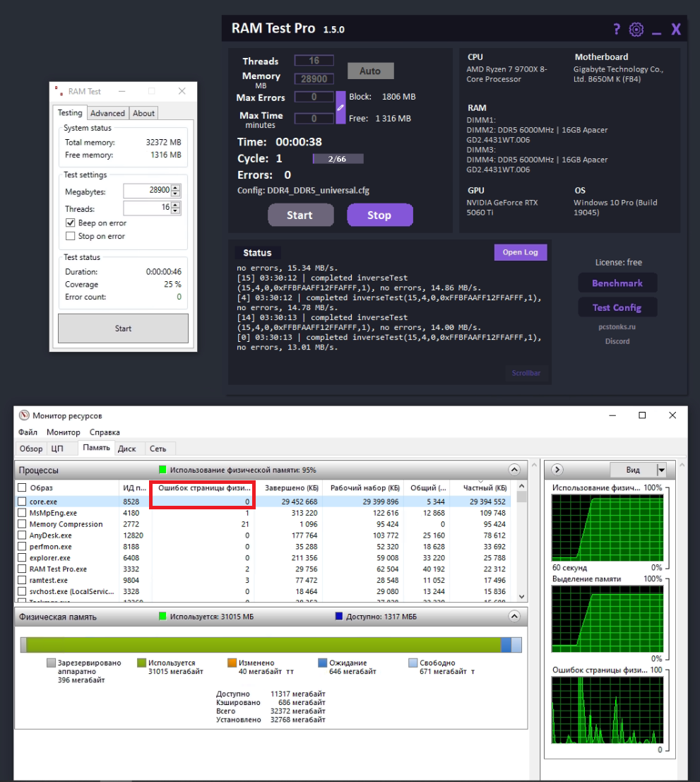Open RAM Test Pro settings gear
The height and width of the screenshot is (782, 700).
coord(636,30)
